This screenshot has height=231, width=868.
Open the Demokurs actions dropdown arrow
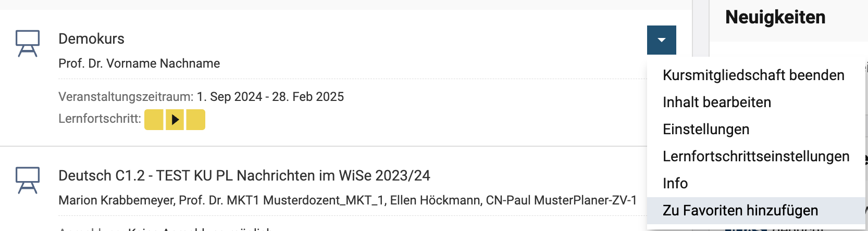(661, 40)
